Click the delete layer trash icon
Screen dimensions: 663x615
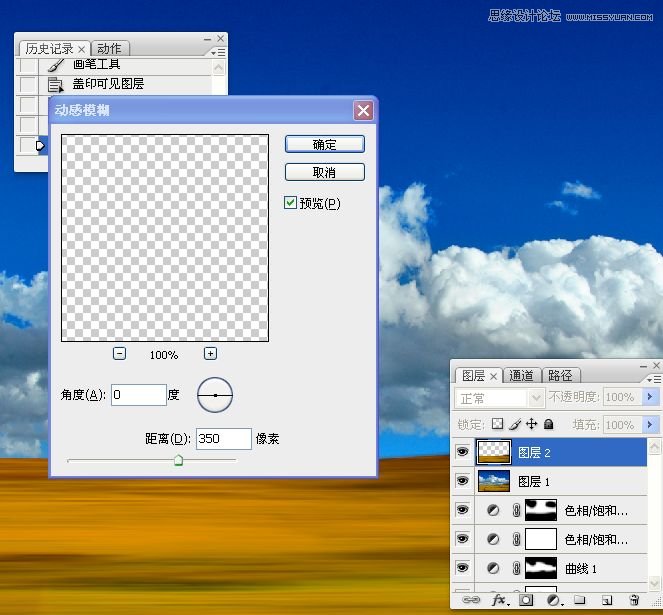[634, 600]
